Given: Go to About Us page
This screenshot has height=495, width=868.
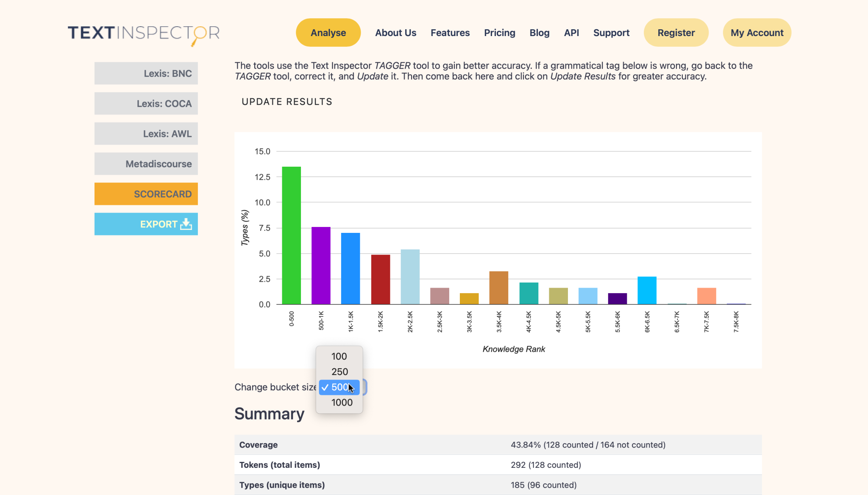Looking at the screenshot, I should coord(395,33).
